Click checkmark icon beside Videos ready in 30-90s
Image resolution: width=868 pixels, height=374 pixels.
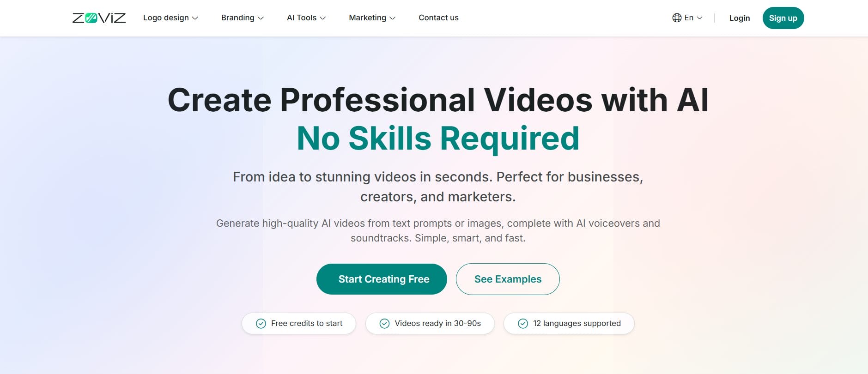[x=384, y=324]
